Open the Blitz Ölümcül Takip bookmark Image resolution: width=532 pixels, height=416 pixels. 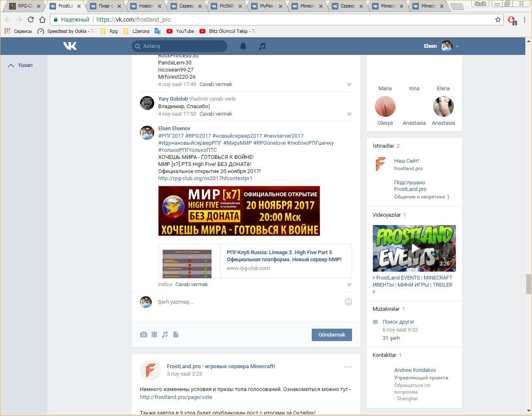tap(227, 31)
